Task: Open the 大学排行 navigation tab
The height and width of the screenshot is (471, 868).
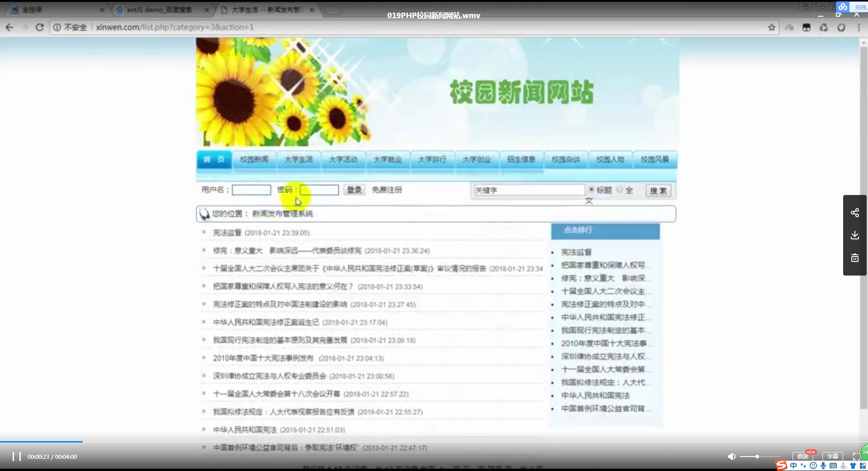Action: tap(432, 159)
